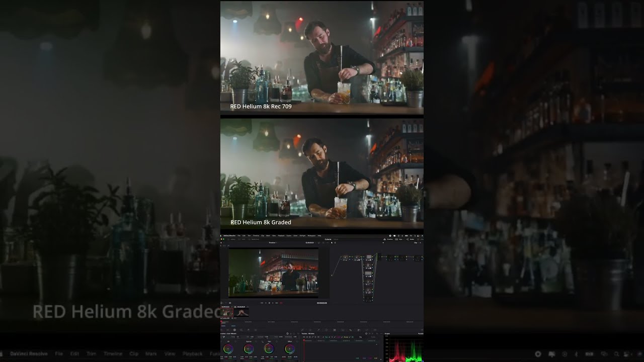This screenshot has width=644, height=362.
Task: Click the play button under the viewer
Action: [273, 303]
